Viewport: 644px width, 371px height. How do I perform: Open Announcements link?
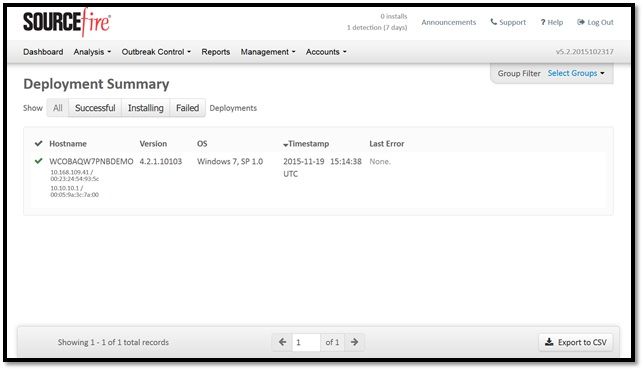point(448,22)
